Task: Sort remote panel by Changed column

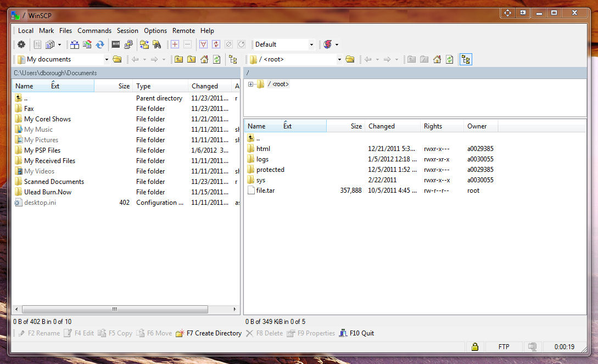Action: click(x=393, y=126)
